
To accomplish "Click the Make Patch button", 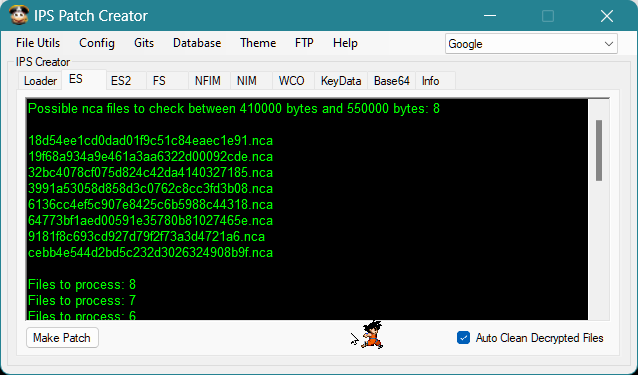I will click(x=62, y=338).
